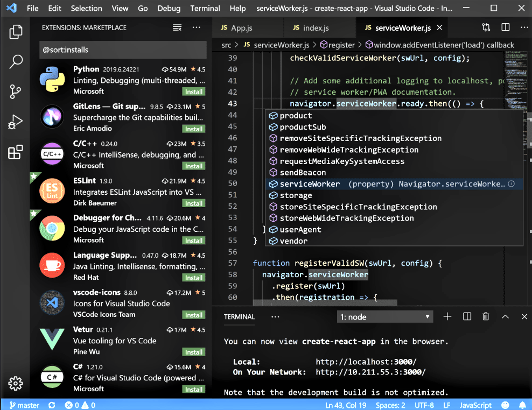Select the TERMINAL panel tab
The width and height of the screenshot is (532, 410).
(x=239, y=317)
